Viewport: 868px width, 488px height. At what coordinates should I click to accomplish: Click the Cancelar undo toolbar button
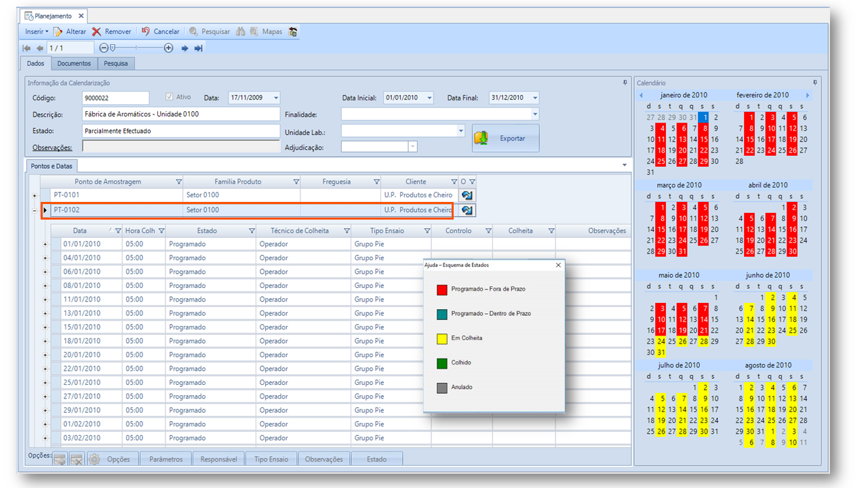pos(161,31)
